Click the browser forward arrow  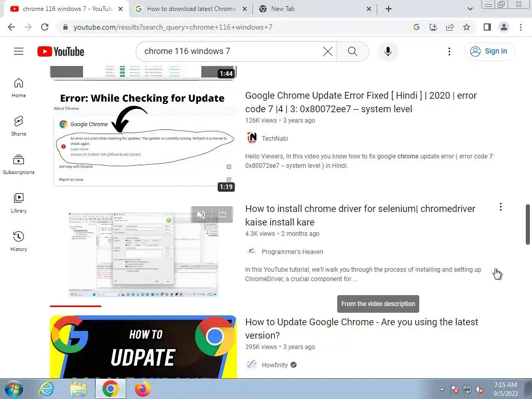tap(28, 27)
